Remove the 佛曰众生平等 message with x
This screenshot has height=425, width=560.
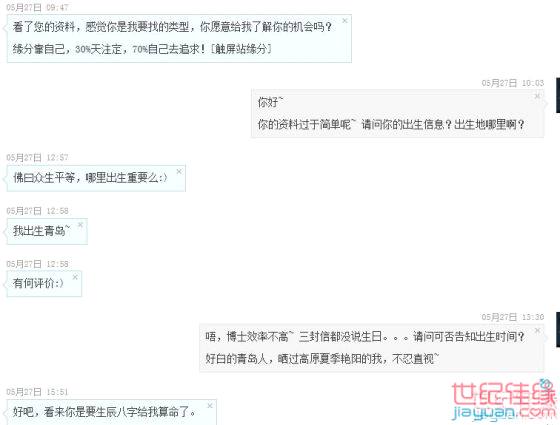(x=179, y=171)
